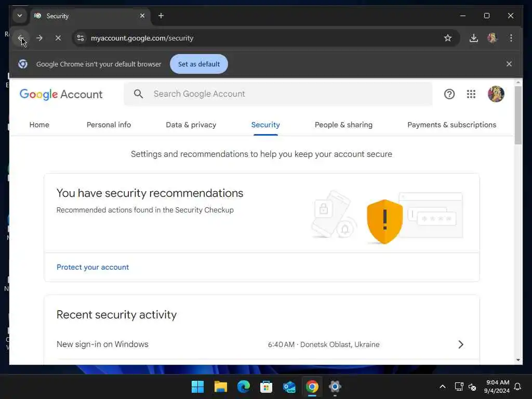Open New sign-in on Windows activity
Image resolution: width=532 pixels, height=399 pixels.
(x=262, y=344)
